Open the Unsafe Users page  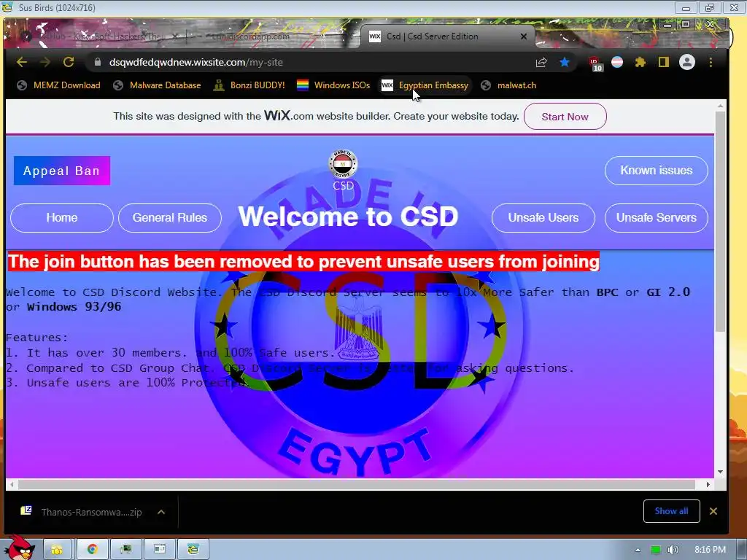543,217
